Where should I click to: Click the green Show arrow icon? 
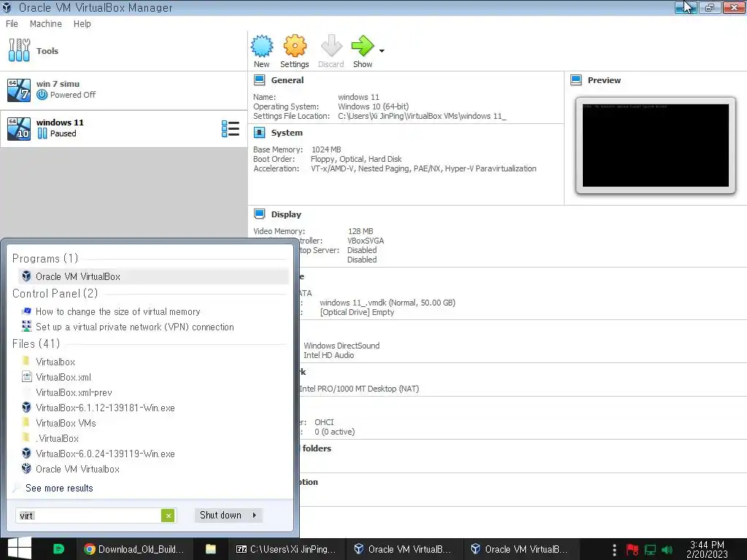tap(363, 46)
